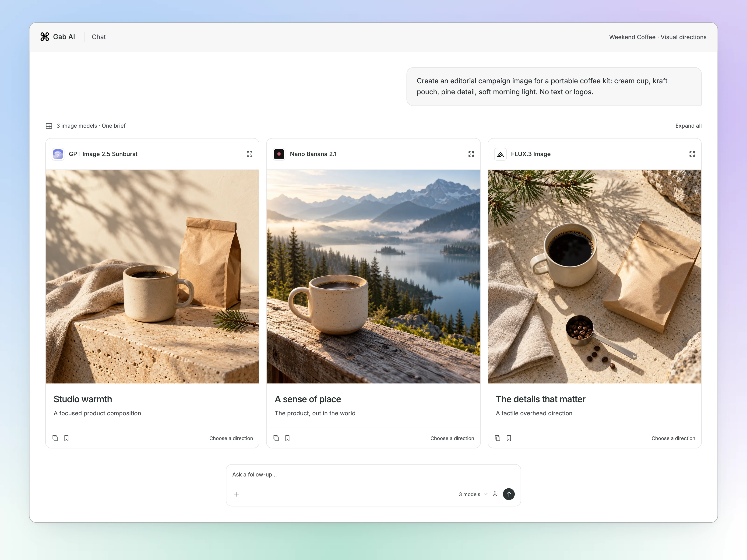Bookmark the Studio warmth result
This screenshot has height=560, width=747.
click(67, 438)
